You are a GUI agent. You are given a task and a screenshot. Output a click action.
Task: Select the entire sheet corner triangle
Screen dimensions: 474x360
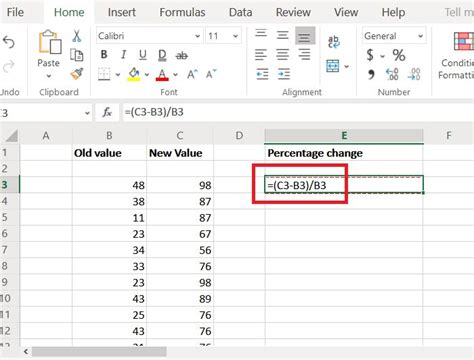pos(11,136)
